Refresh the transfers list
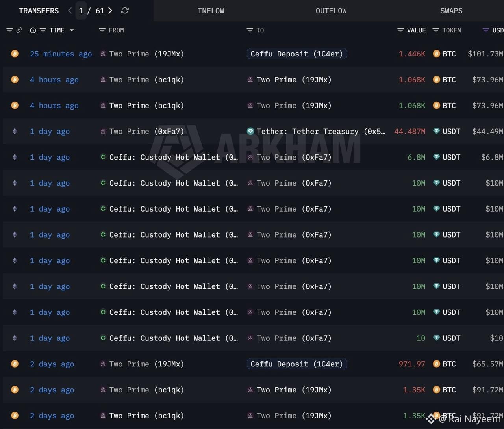 tap(125, 11)
